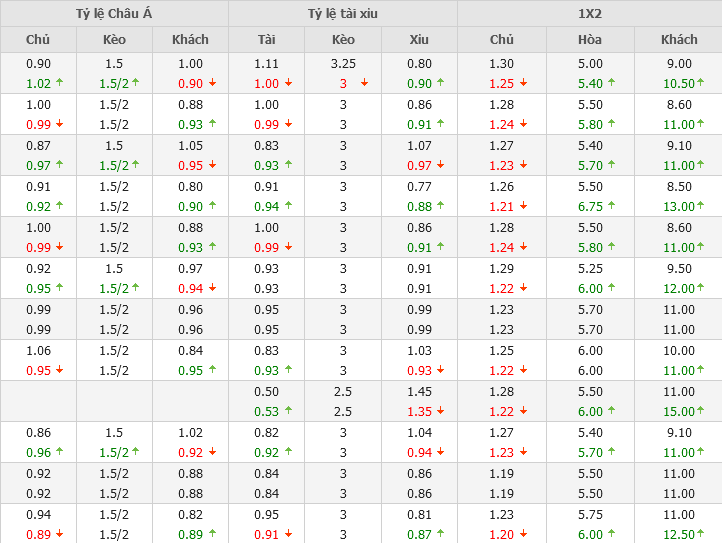The width and height of the screenshot is (722, 543).
Task: Click the green up arrow beside 0.53
Action: click(x=288, y=412)
